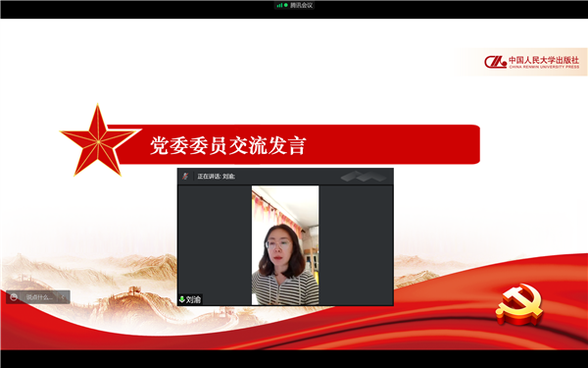Open the emoji picker in chat bar
This screenshot has width=588, height=368.
point(14,297)
